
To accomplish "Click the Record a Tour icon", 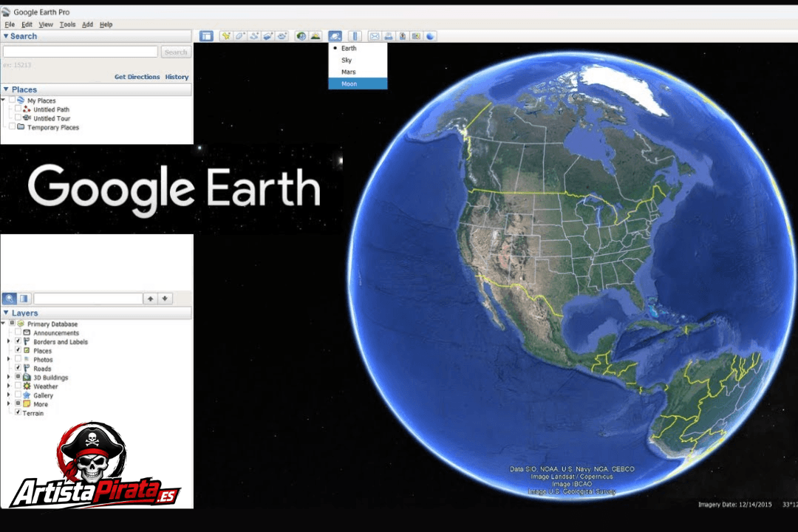I will 282,36.
